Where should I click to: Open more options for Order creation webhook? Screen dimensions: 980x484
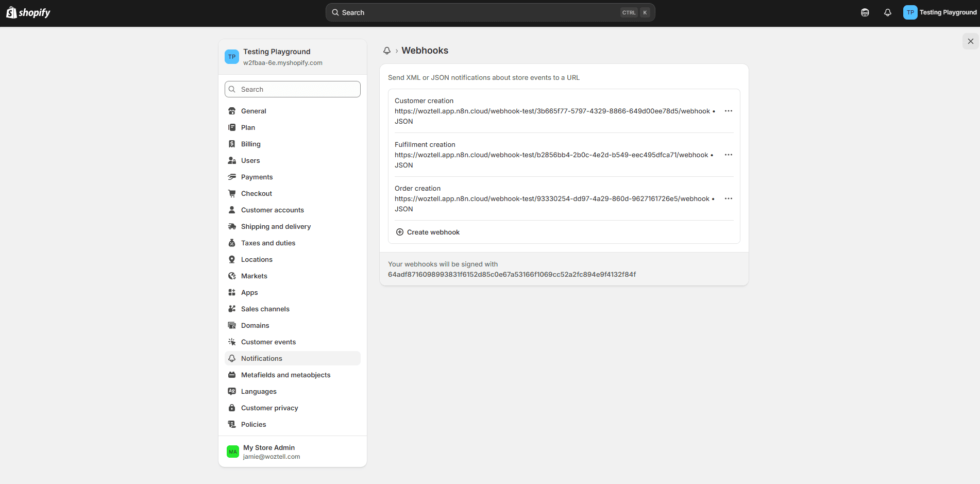pyautogui.click(x=728, y=198)
